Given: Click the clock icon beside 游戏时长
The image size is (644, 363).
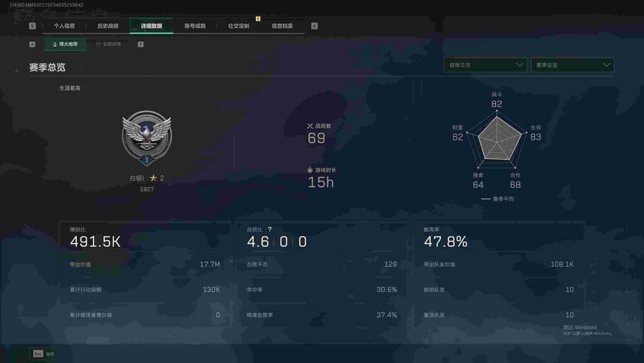Looking at the screenshot, I should (x=310, y=170).
